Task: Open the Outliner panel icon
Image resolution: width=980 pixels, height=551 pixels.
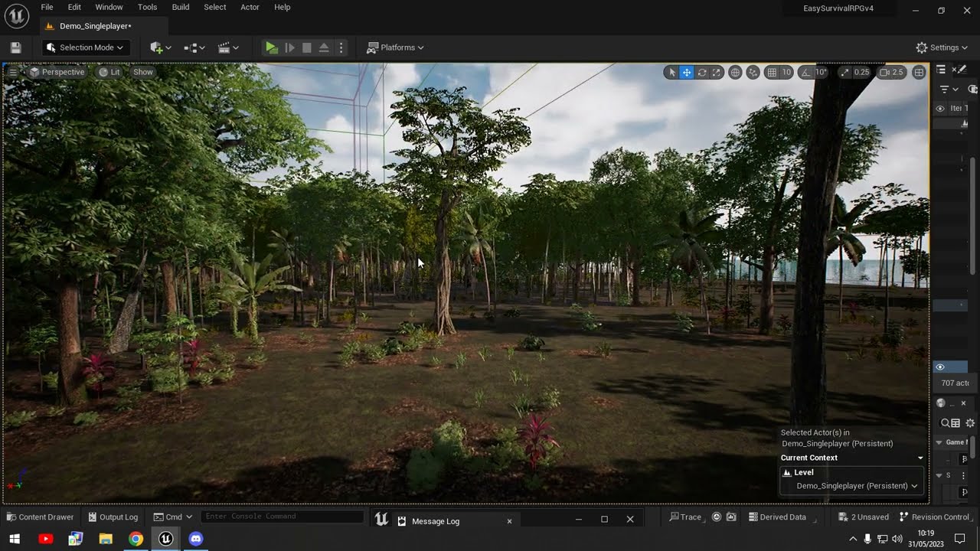Action: 941,70
